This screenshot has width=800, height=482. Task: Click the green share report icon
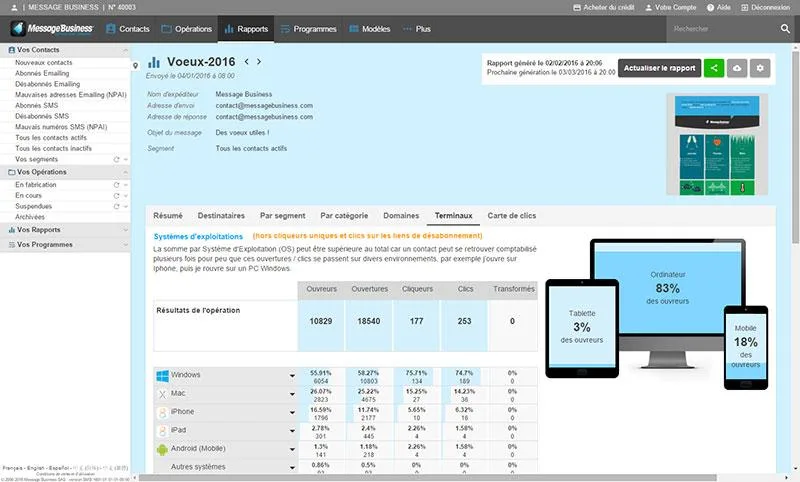point(714,68)
